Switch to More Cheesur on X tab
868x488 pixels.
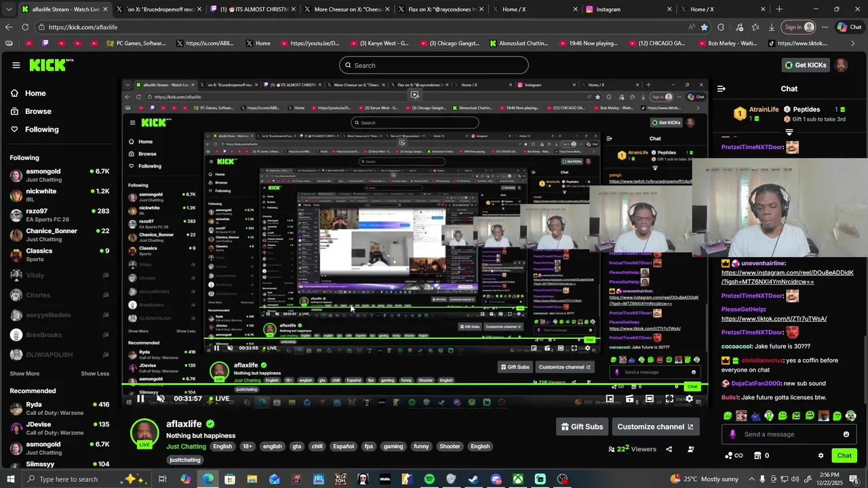click(x=347, y=9)
